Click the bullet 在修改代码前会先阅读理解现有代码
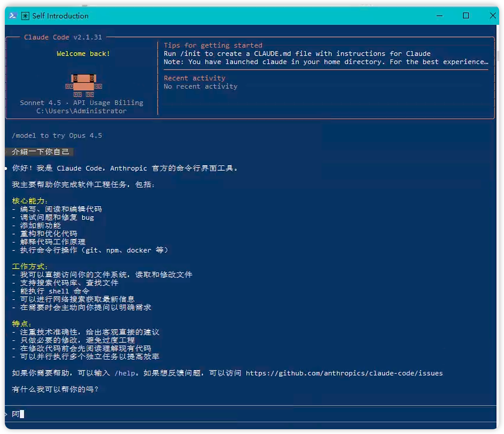504x434 pixels. click(x=81, y=349)
